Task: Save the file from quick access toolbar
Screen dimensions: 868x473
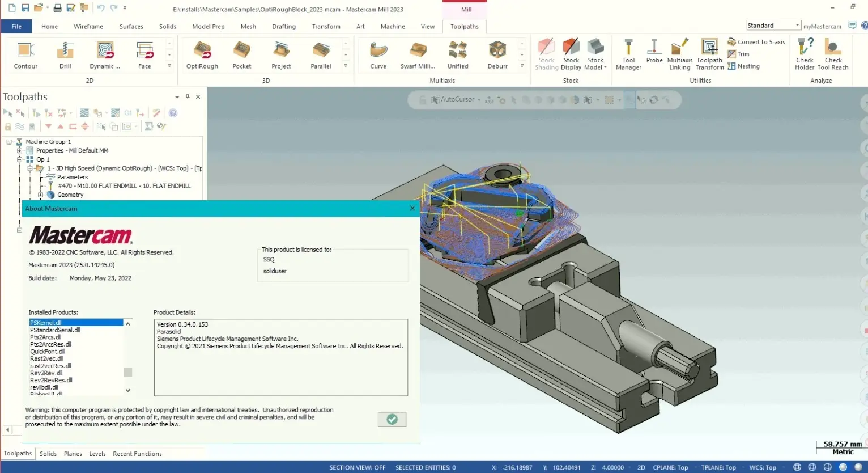Action: coord(25,8)
